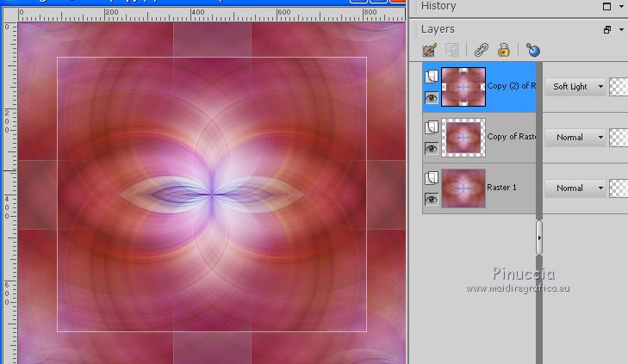The image size is (628, 364).
Task: Select Raster 1 layer thumbnail
Action: click(463, 188)
